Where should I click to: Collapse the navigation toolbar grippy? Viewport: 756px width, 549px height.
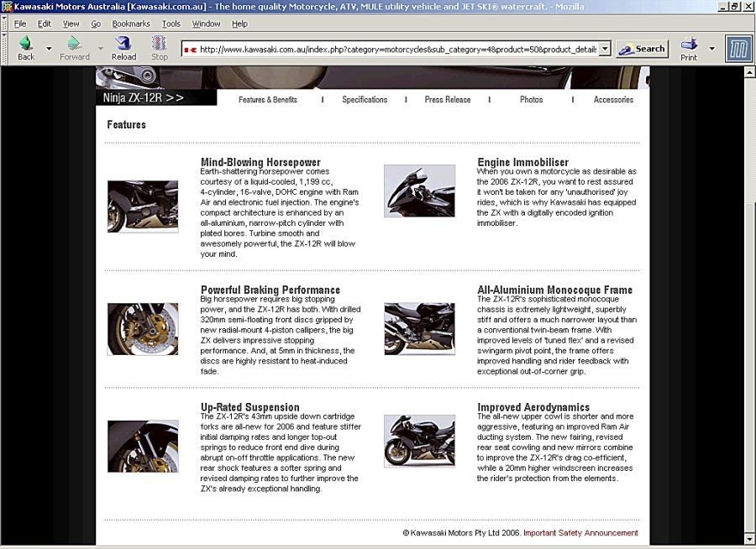tap(4, 48)
